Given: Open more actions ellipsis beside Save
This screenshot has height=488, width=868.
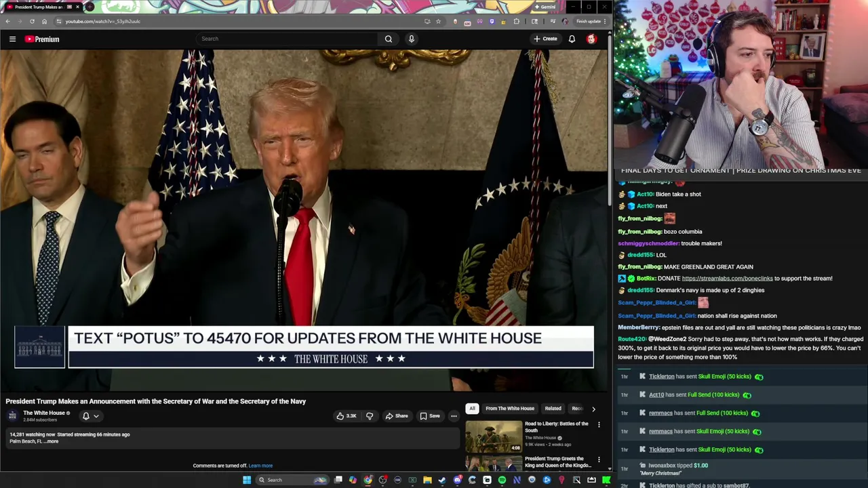Looking at the screenshot, I should [454, 416].
